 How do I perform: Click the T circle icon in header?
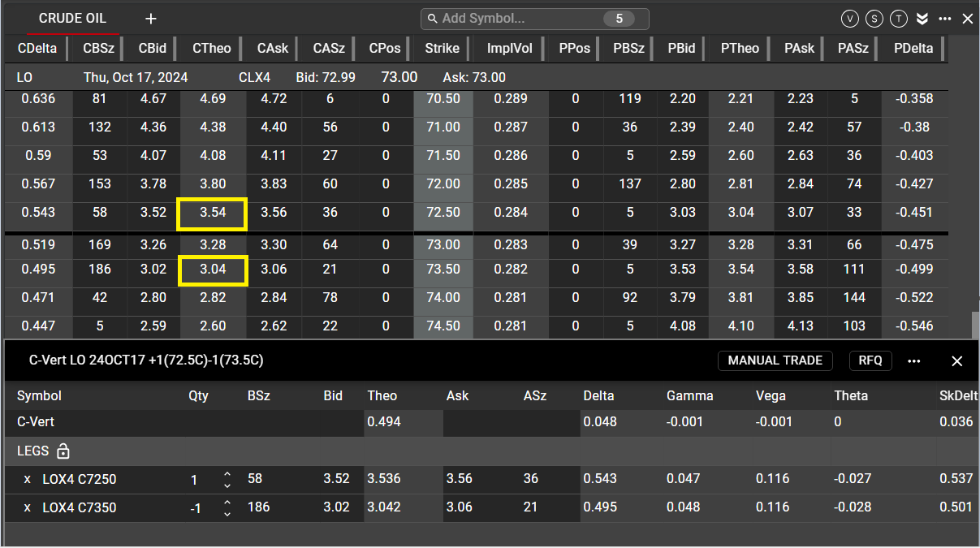[x=899, y=19]
